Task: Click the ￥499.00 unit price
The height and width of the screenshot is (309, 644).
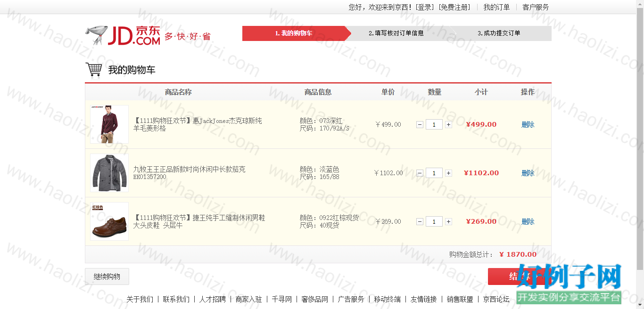Action: (x=388, y=125)
